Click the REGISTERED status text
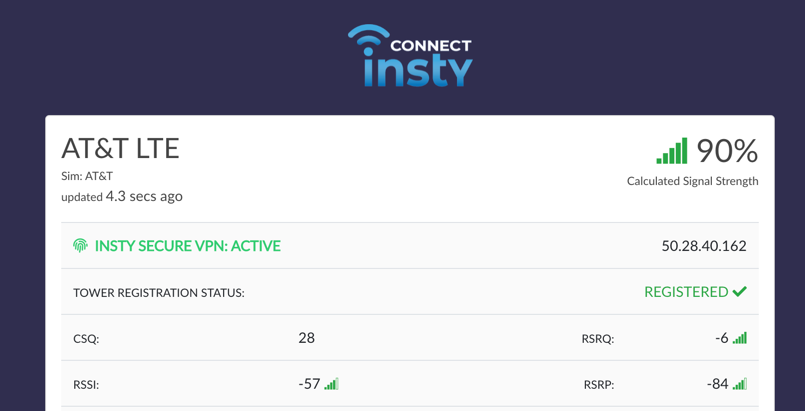The image size is (805, 411). point(686,292)
